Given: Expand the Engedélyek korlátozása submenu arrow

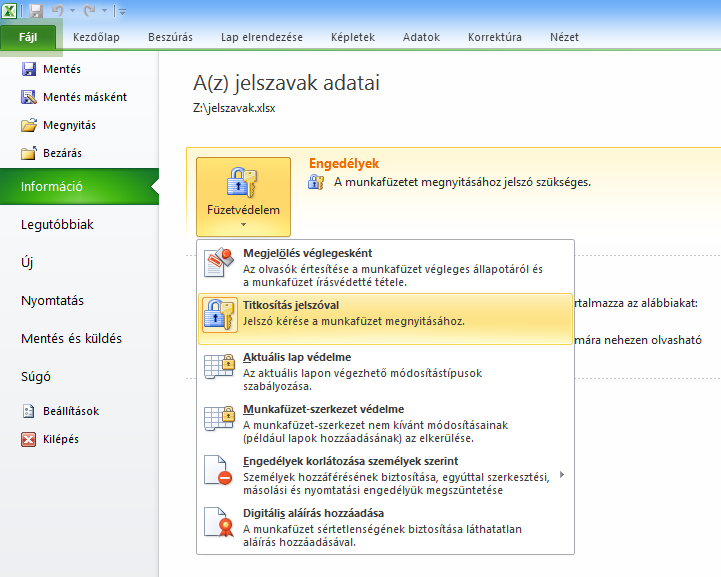Looking at the screenshot, I should tap(562, 475).
